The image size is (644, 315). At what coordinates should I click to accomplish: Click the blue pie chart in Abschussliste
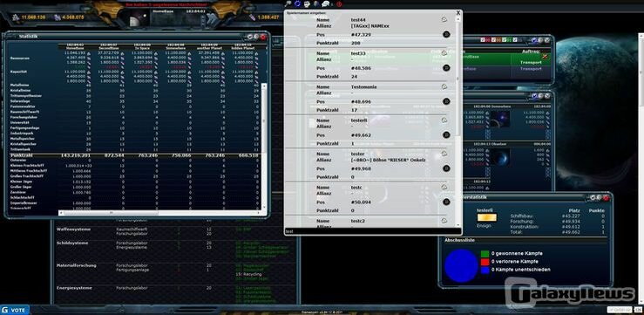[461, 265]
